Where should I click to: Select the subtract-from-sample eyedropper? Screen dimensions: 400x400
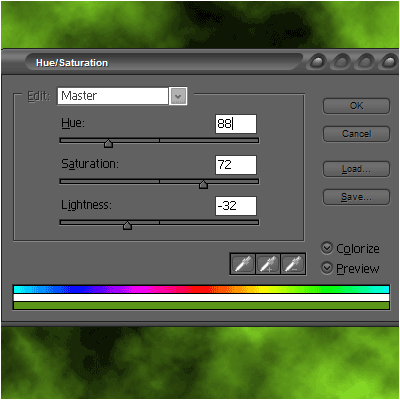click(293, 264)
